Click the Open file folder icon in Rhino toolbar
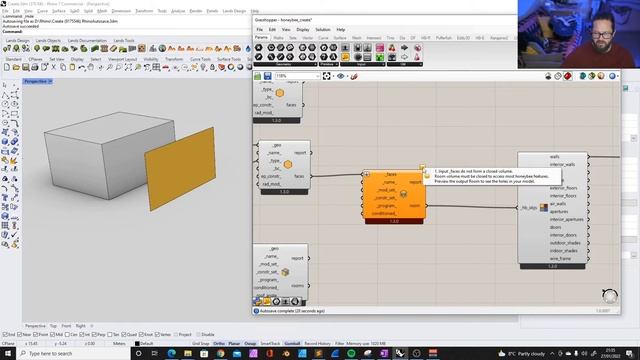Screen dimensions: 640x360 pos(16,67)
